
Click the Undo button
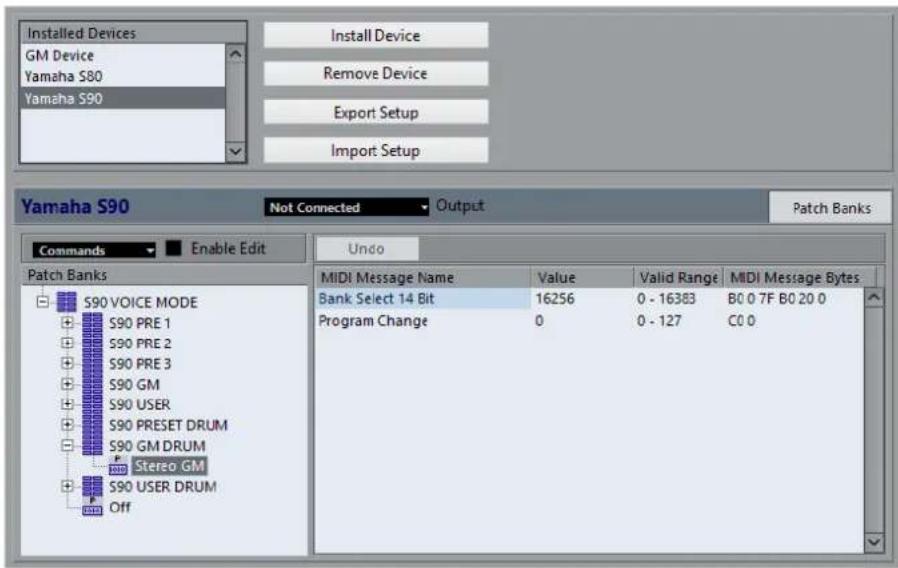point(367,249)
